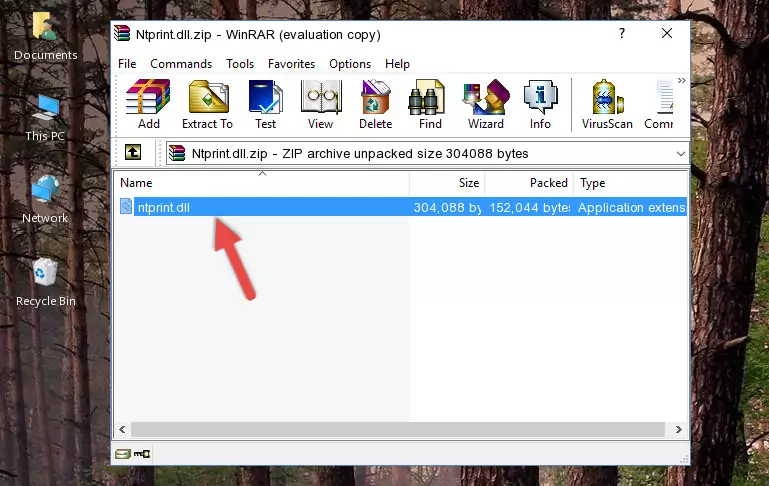Open the Options menu
Screen dimensions: 769x486
[350, 64]
